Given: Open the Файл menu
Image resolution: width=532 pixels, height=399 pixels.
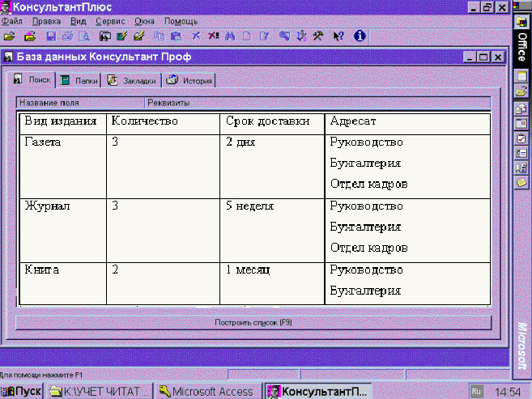Looking at the screenshot, I should [12, 21].
